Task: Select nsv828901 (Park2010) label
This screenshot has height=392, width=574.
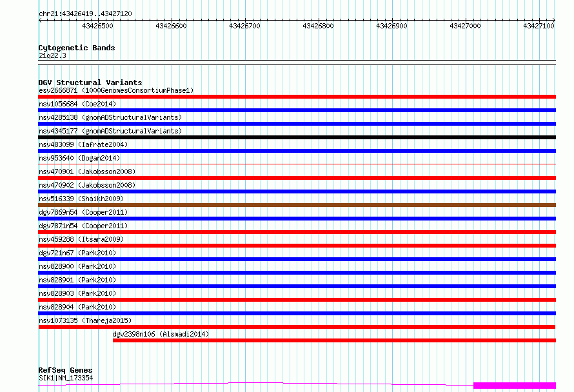Action: (x=77, y=280)
